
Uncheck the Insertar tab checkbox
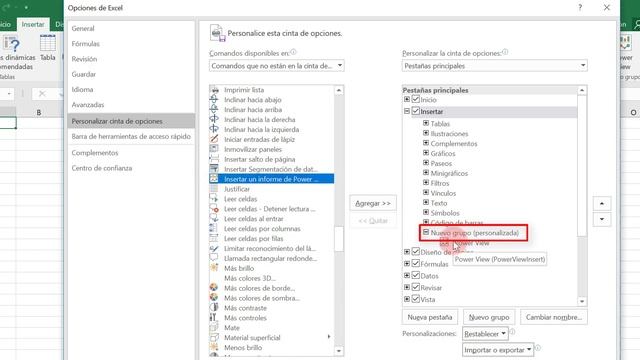[x=416, y=111]
